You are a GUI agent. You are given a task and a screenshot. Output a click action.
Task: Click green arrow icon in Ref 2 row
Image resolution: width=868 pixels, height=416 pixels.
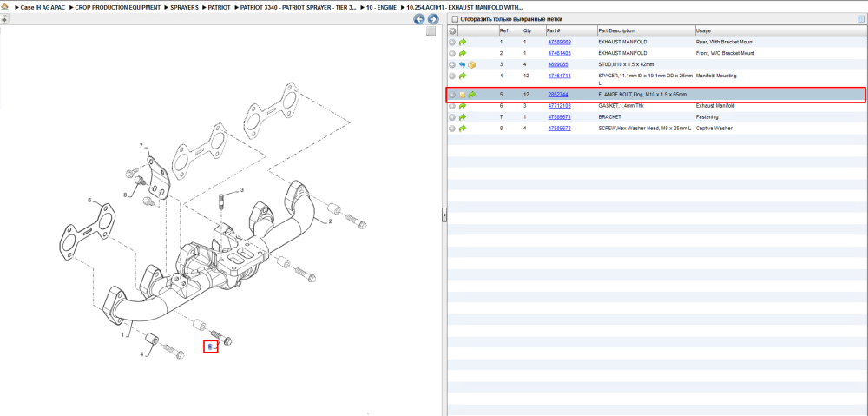463,53
